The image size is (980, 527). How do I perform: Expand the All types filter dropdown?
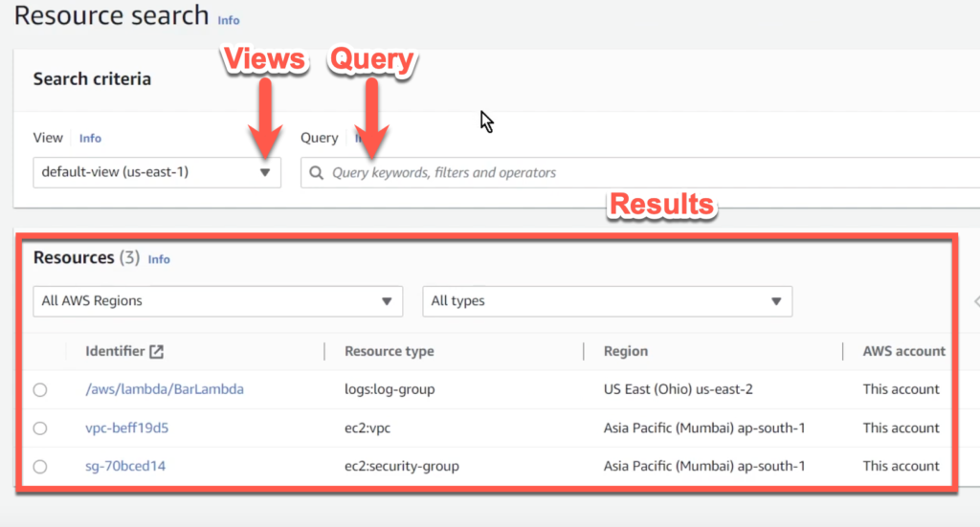607,301
